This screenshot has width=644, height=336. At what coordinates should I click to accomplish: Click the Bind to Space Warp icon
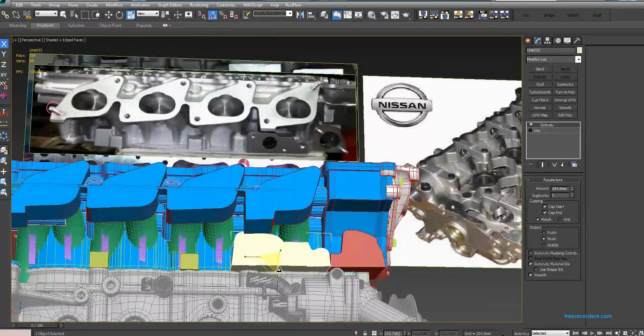(x=27, y=15)
